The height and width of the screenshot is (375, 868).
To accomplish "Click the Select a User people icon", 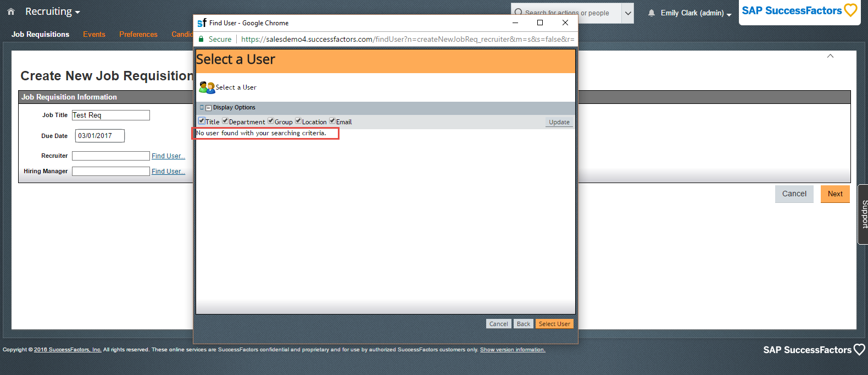I will [x=207, y=87].
